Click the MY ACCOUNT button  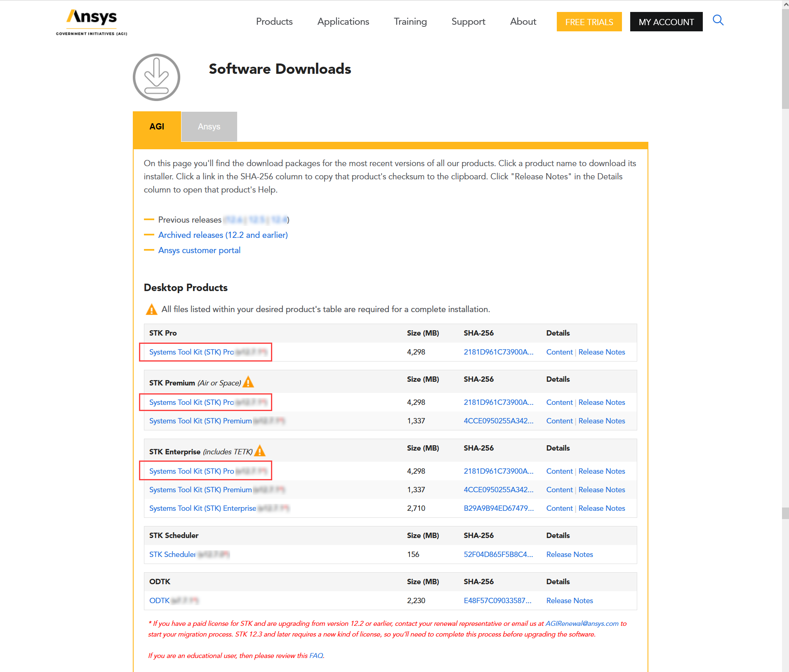(667, 22)
